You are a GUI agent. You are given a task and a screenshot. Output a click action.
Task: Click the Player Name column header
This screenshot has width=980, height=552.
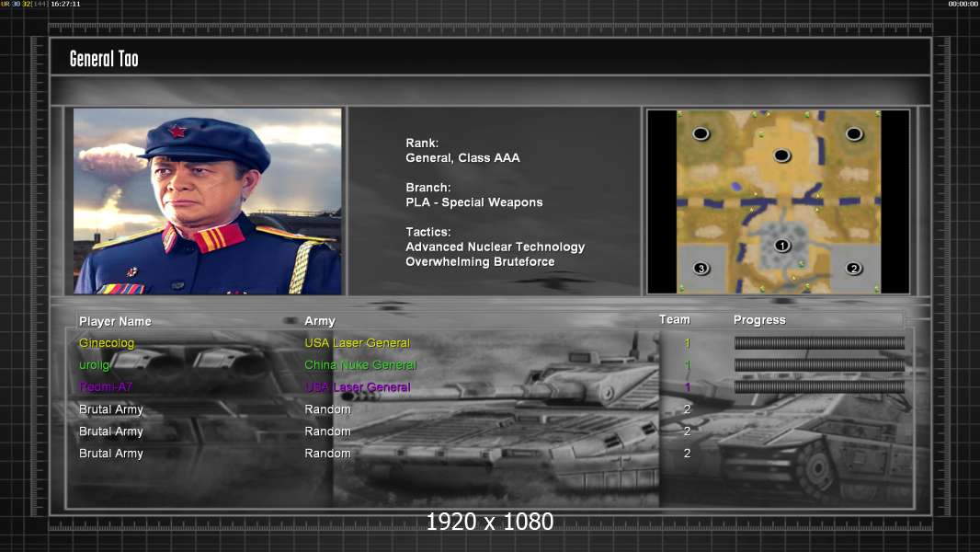tap(115, 321)
